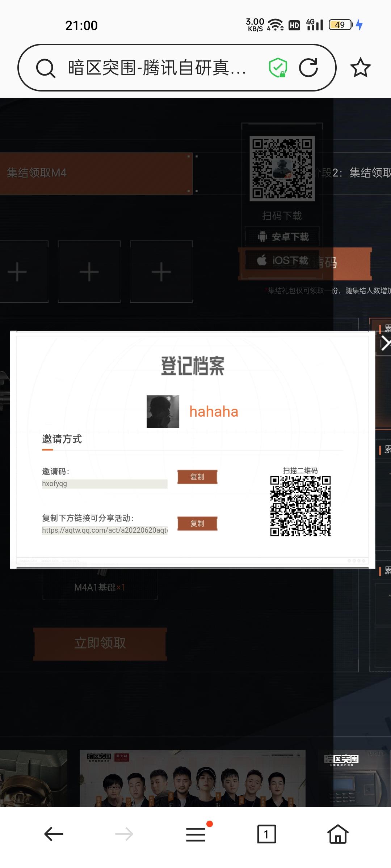This screenshot has width=391, height=868.
Task: Go to the browser home page
Action: 338,834
